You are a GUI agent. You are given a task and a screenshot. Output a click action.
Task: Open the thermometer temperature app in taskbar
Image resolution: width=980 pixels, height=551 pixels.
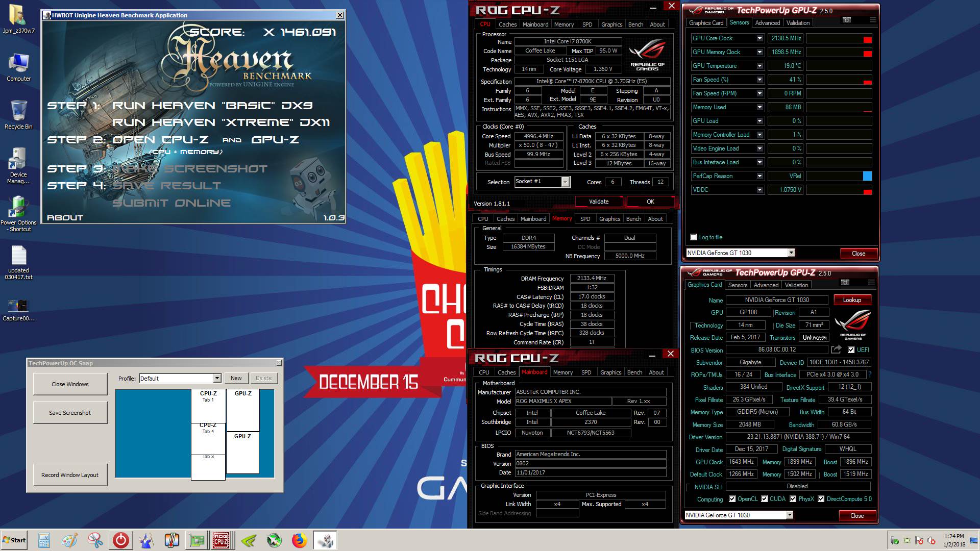click(x=171, y=540)
